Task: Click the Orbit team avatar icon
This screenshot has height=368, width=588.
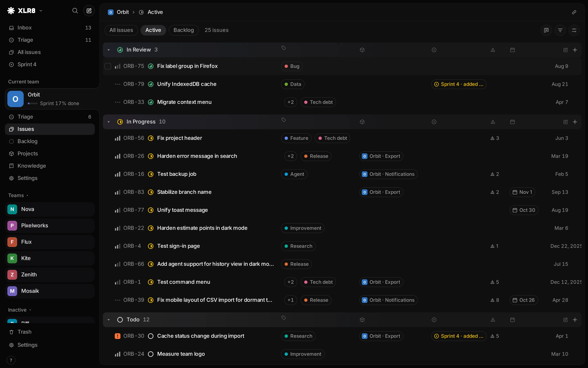Action: click(15, 99)
